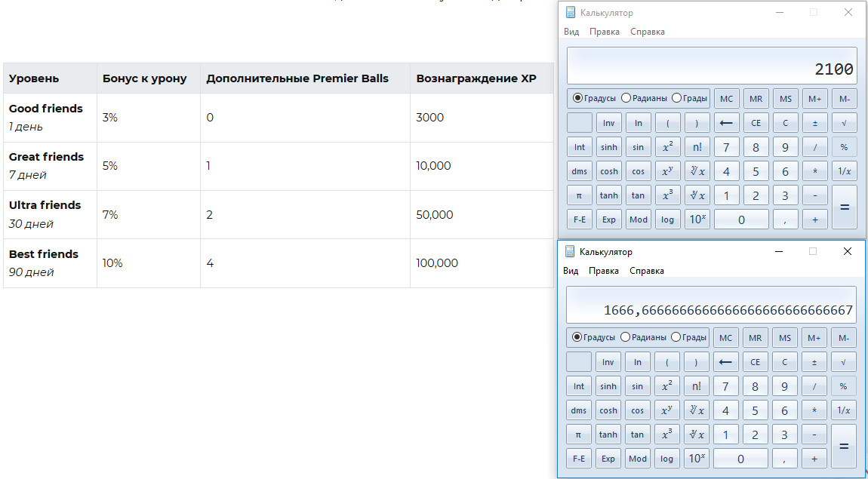Select Радианы radio in bottom calculator
Screen dimensions: 868x479
pos(642,337)
